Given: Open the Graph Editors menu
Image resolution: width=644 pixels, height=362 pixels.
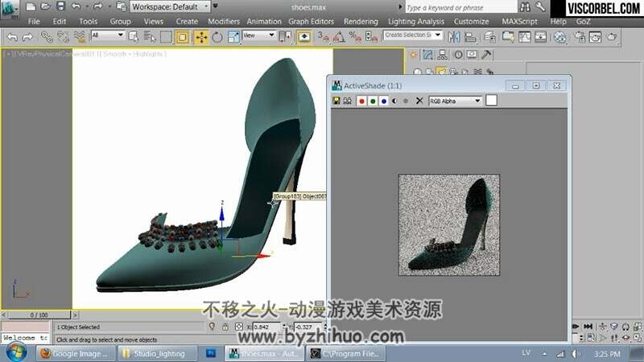Looking at the screenshot, I should tap(311, 22).
